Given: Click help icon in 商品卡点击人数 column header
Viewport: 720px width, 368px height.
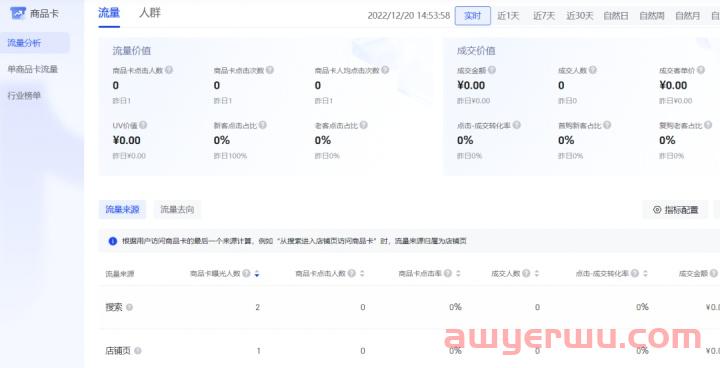Looking at the screenshot, I should (x=352, y=273).
